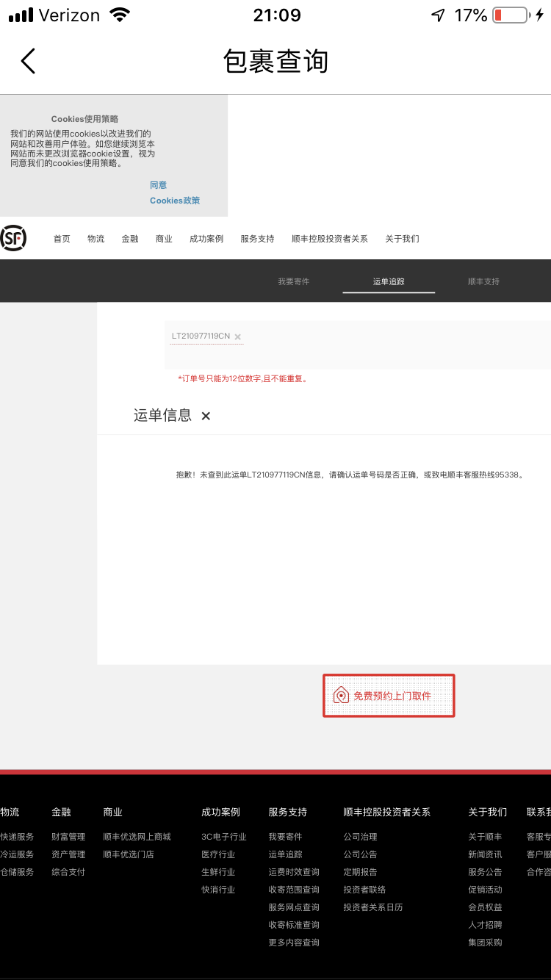Open footer link 公司公告

[360, 854]
